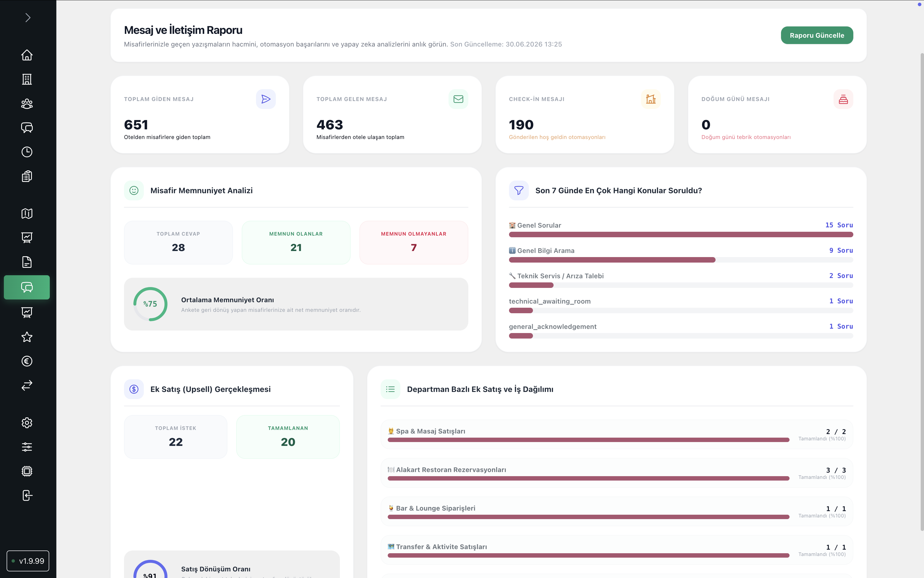924x578 pixels.
Task: Open the guests group icon in sidebar
Action: click(27, 103)
